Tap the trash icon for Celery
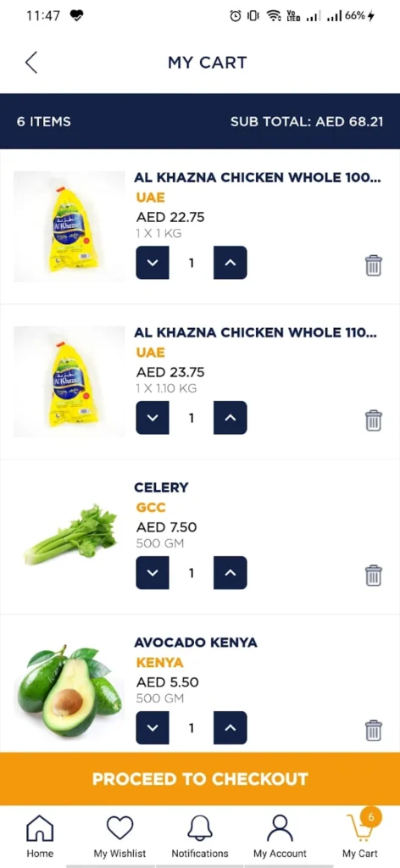The image size is (400, 868). pyautogui.click(x=374, y=576)
